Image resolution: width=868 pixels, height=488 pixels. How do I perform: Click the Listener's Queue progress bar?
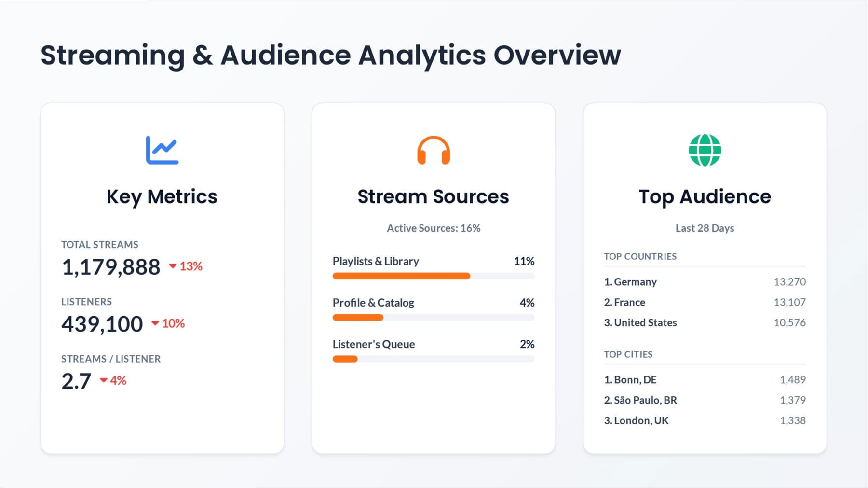434,359
